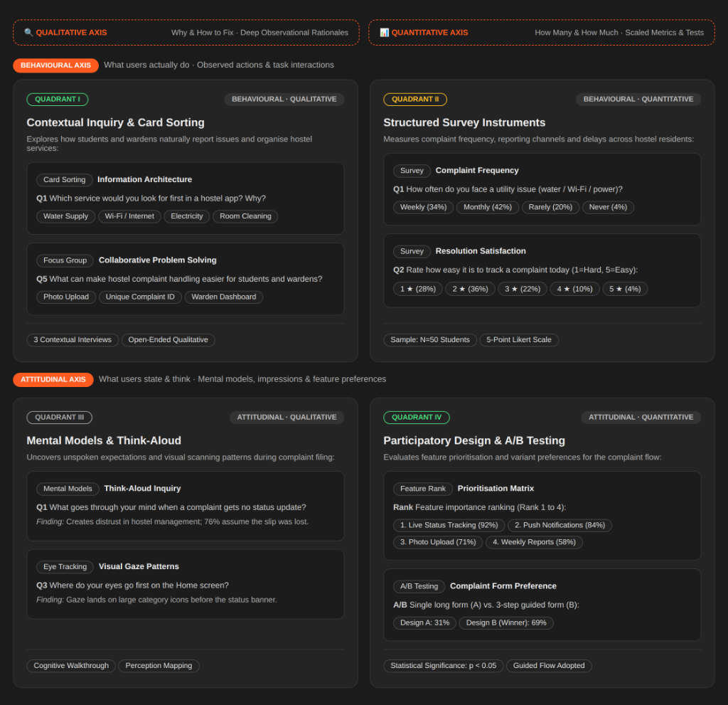
Task: Click the Guided Flow Adopted tag
Action: coord(550,666)
